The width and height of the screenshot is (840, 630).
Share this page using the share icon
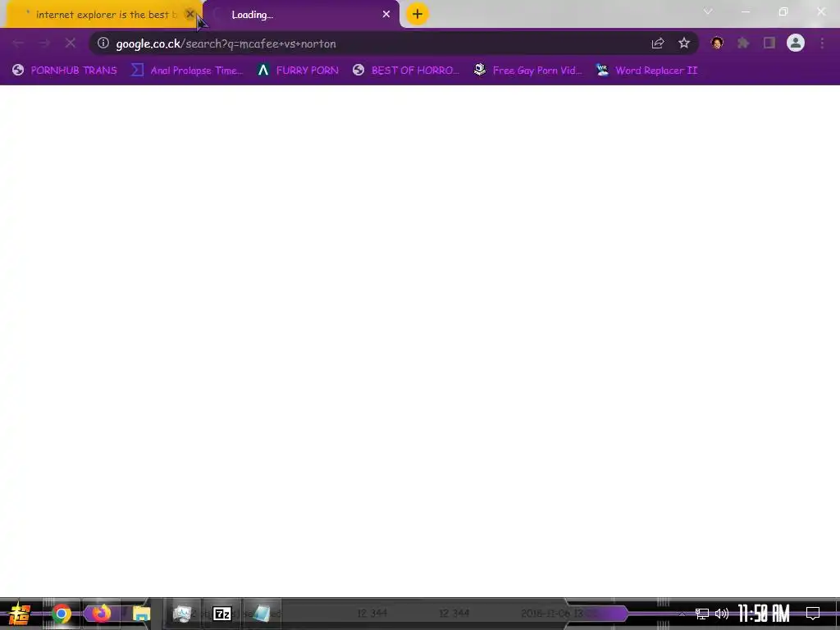658,43
